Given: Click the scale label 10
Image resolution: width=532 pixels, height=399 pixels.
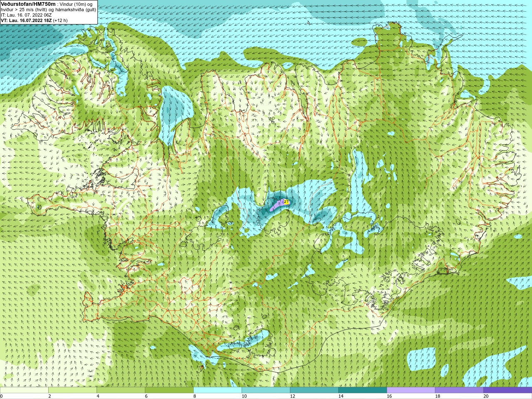Looking at the screenshot, I should pyautogui.click(x=244, y=396).
